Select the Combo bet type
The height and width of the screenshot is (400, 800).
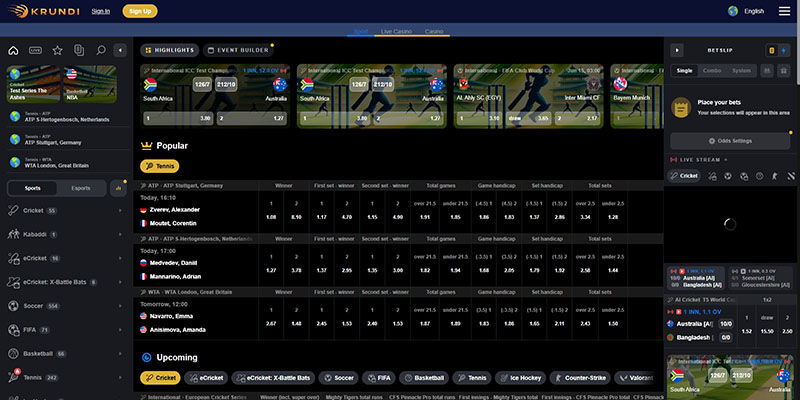712,71
